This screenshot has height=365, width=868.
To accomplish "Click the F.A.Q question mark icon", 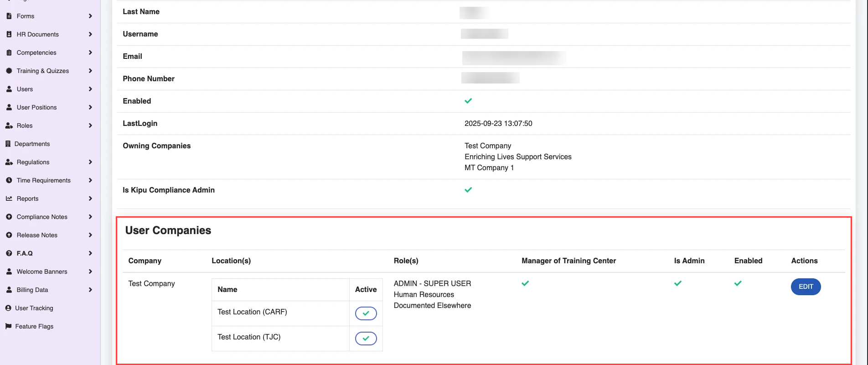I will point(9,253).
